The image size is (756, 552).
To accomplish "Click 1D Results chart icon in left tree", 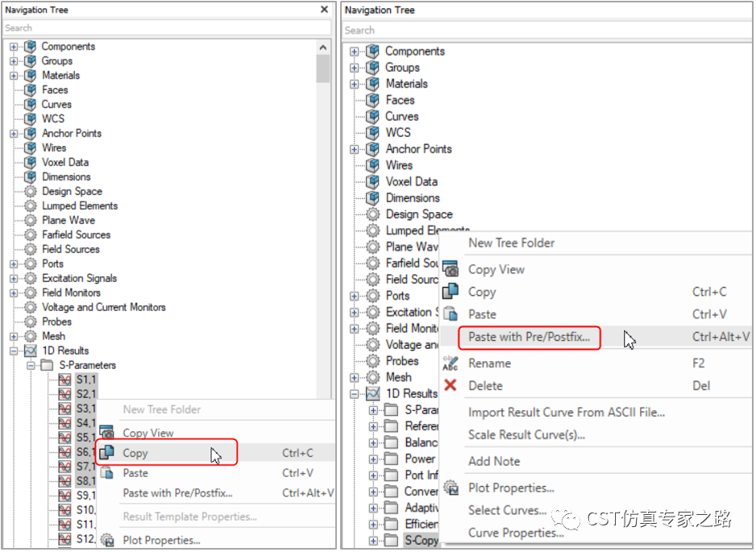I will [x=31, y=351].
